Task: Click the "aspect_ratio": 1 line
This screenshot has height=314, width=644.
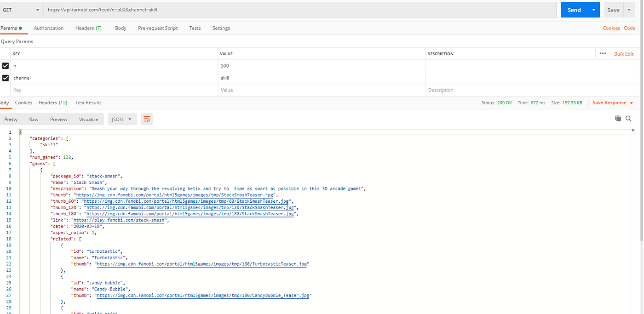Action: (x=74, y=233)
